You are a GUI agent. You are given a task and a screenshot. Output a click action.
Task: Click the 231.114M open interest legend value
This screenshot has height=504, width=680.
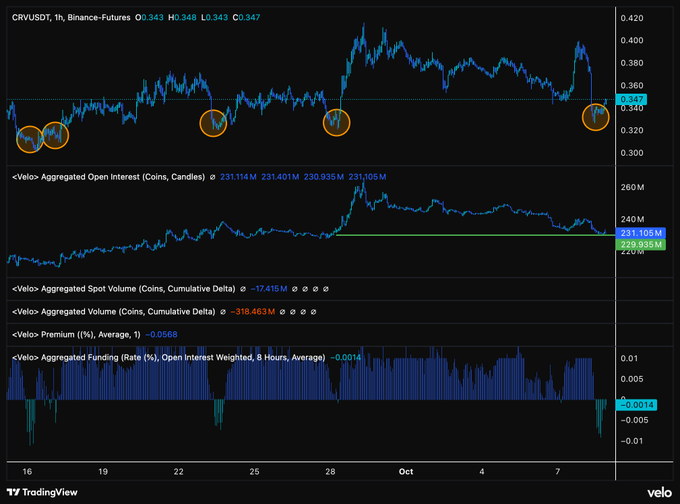coord(238,177)
